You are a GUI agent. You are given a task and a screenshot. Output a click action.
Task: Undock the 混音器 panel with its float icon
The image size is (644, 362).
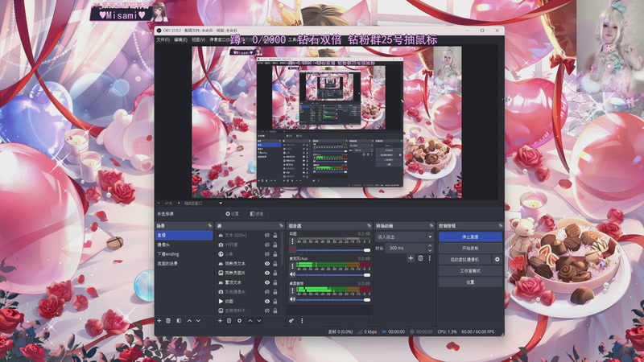[369, 226]
